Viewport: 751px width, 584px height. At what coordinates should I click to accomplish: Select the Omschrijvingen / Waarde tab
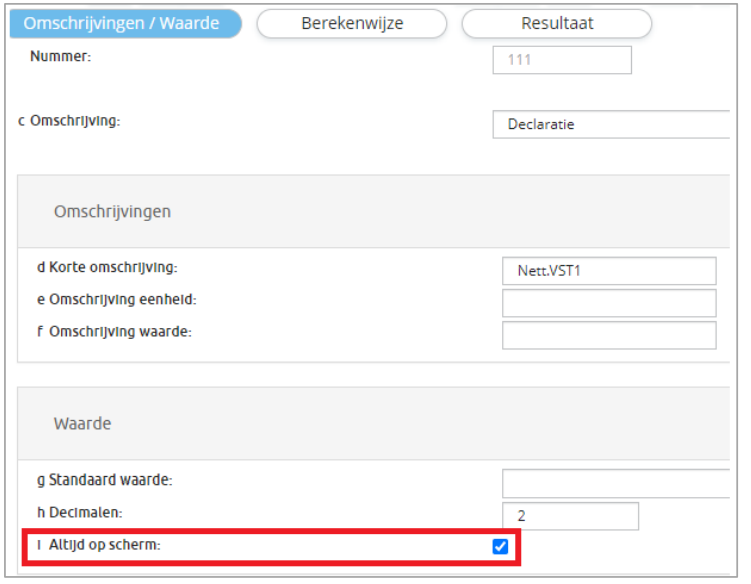coord(125,23)
